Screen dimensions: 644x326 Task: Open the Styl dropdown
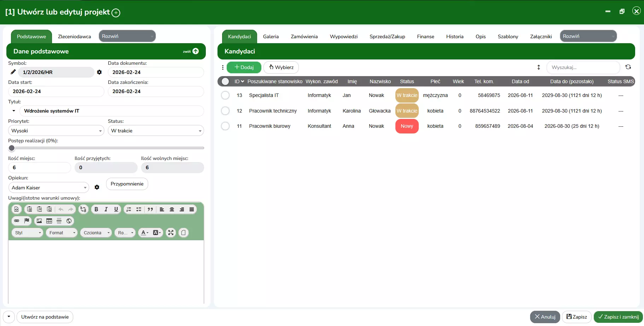pyautogui.click(x=27, y=233)
